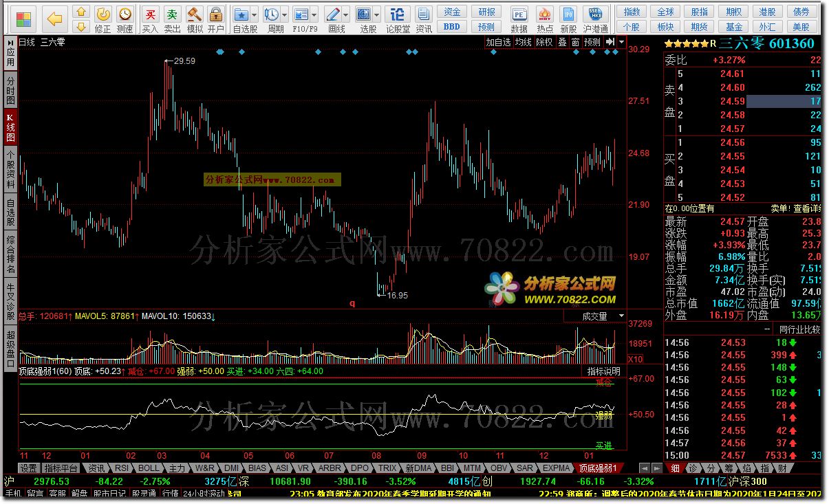
Task: Click the 卖单! 查看详细 link
Action: [x=796, y=208]
